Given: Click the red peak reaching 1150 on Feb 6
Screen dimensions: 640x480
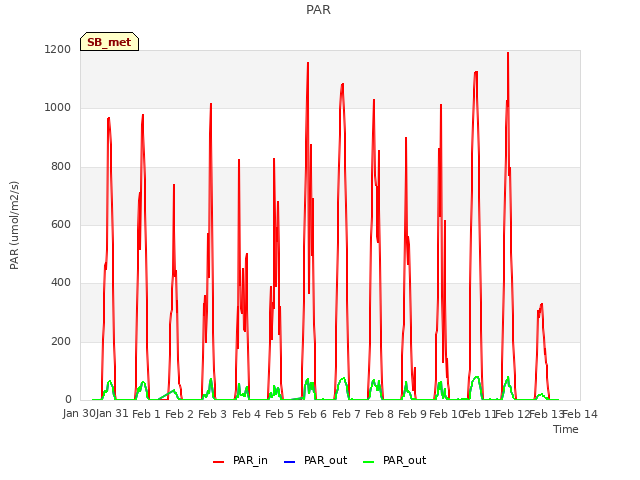Looking at the screenshot, I should click(308, 63).
